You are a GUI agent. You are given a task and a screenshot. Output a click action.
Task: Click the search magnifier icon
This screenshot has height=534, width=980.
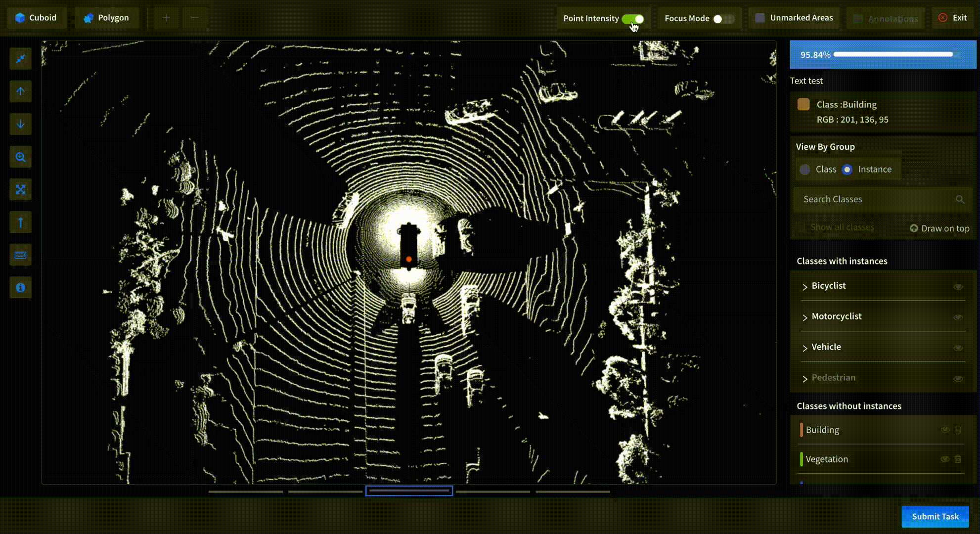[x=960, y=199]
